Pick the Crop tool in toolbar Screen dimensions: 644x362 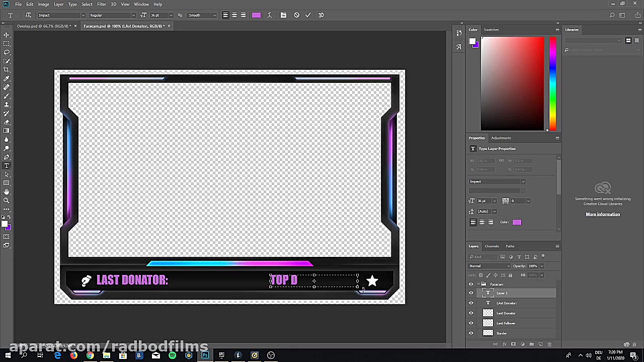pos(7,70)
